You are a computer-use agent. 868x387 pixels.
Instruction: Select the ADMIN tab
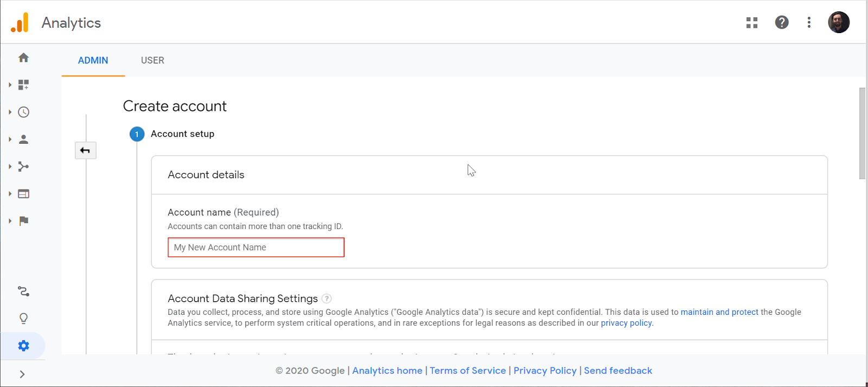[x=93, y=60]
